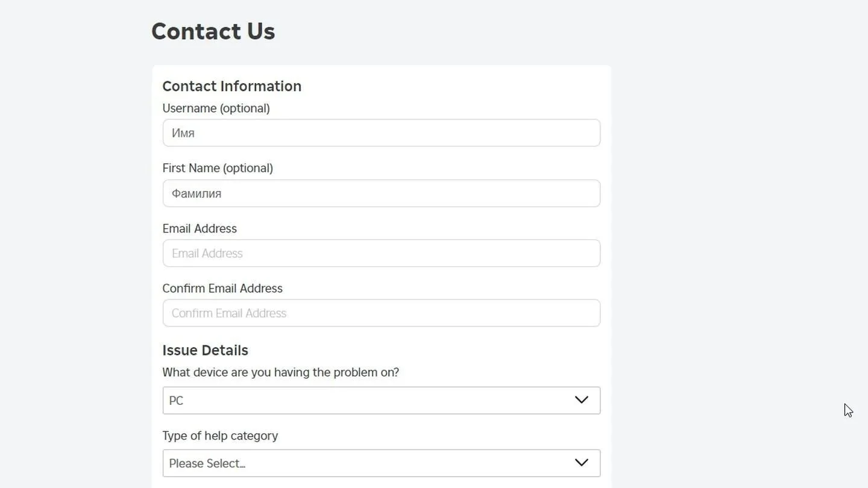Click the 'Contact Us' page heading
Viewport: 868px width, 488px height.
point(213,31)
